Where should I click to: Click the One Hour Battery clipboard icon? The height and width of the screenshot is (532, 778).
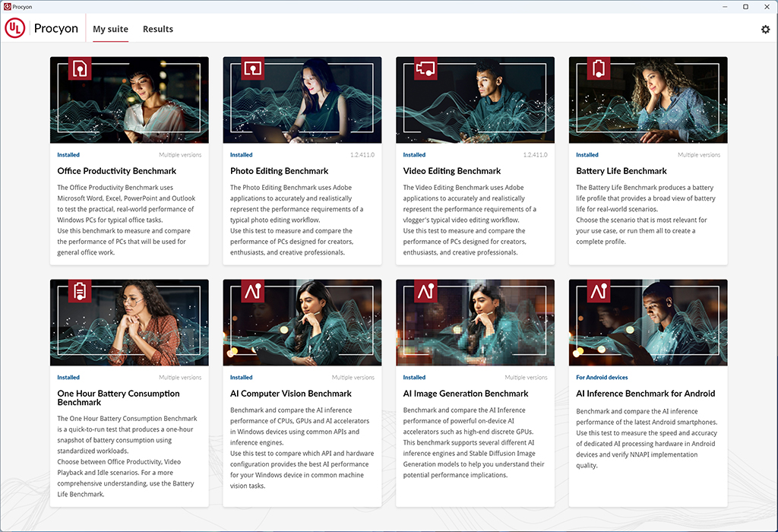[80, 291]
